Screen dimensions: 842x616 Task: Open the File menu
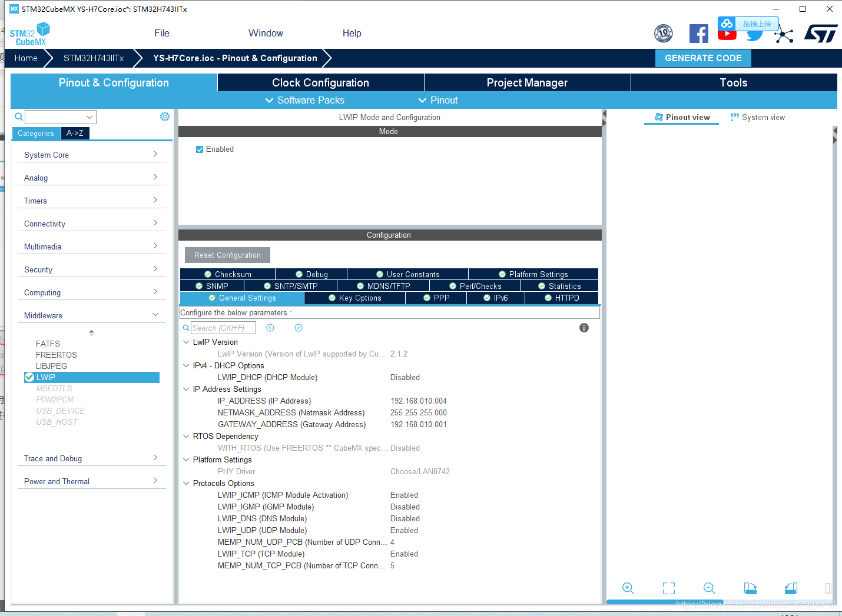pyautogui.click(x=162, y=34)
